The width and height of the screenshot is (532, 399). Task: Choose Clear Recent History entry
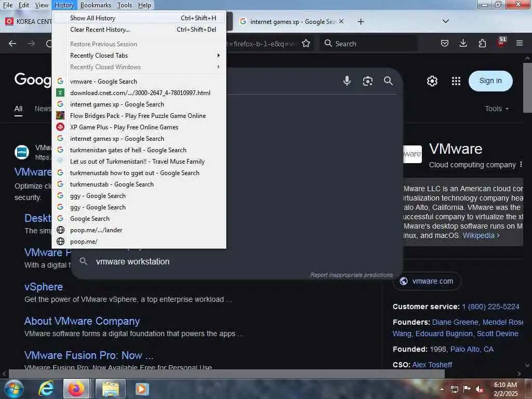(x=139, y=30)
